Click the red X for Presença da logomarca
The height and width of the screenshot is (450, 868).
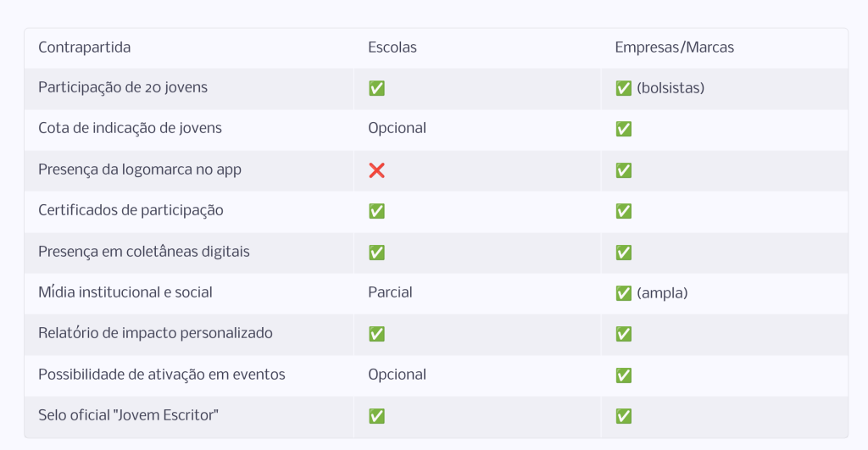pyautogui.click(x=376, y=170)
